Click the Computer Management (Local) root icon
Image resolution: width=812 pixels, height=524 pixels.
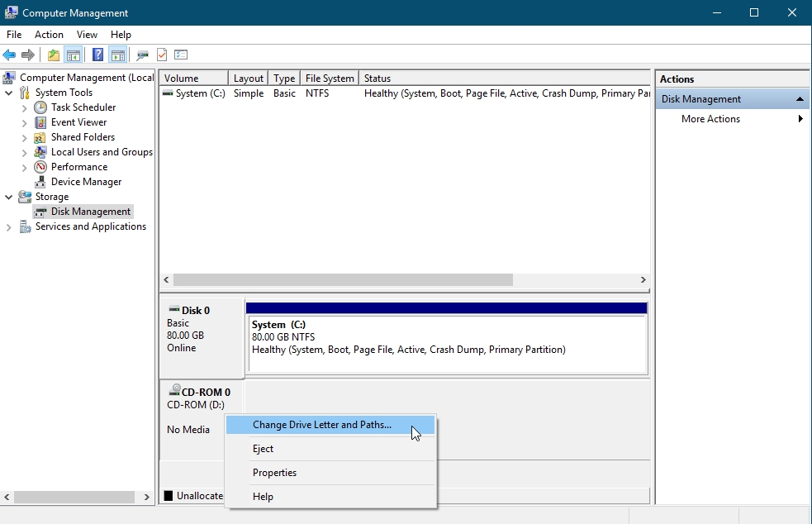point(9,78)
